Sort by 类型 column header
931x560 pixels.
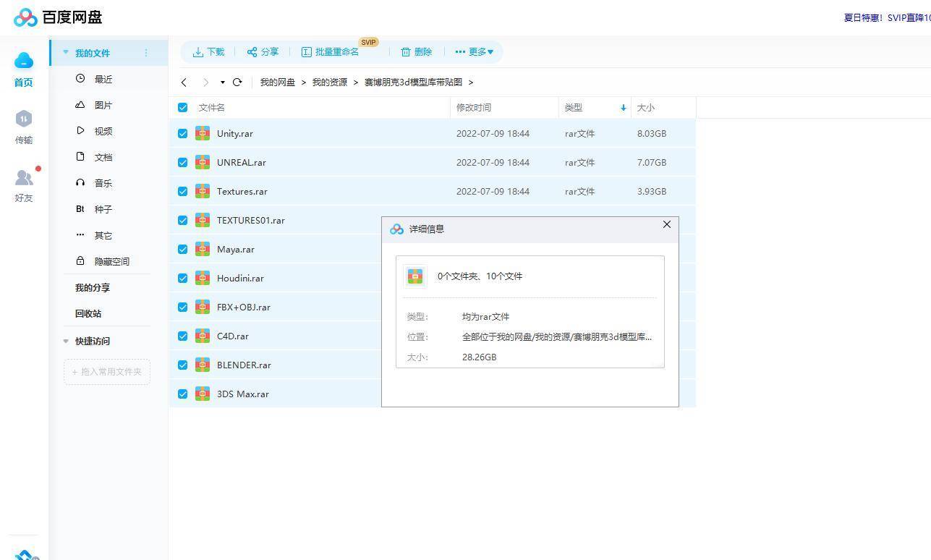tap(574, 107)
